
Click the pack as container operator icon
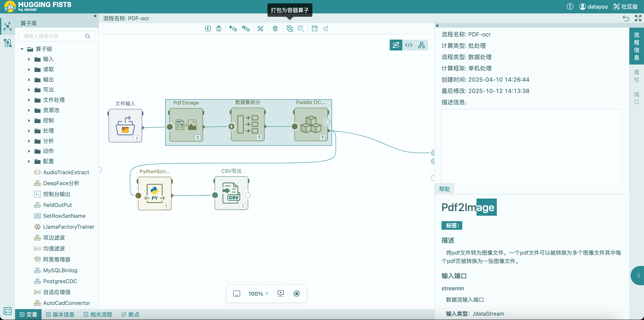point(290,28)
